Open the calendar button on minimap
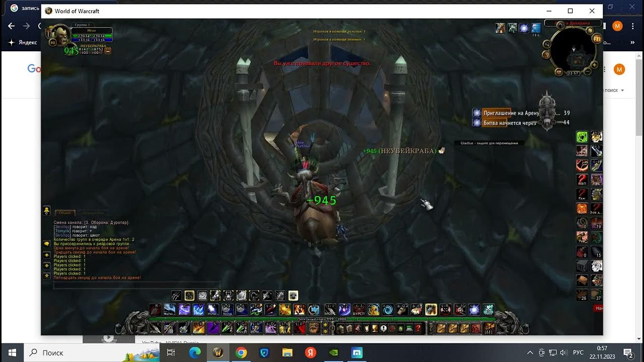The width and height of the screenshot is (644, 362). pyautogui.click(x=598, y=39)
